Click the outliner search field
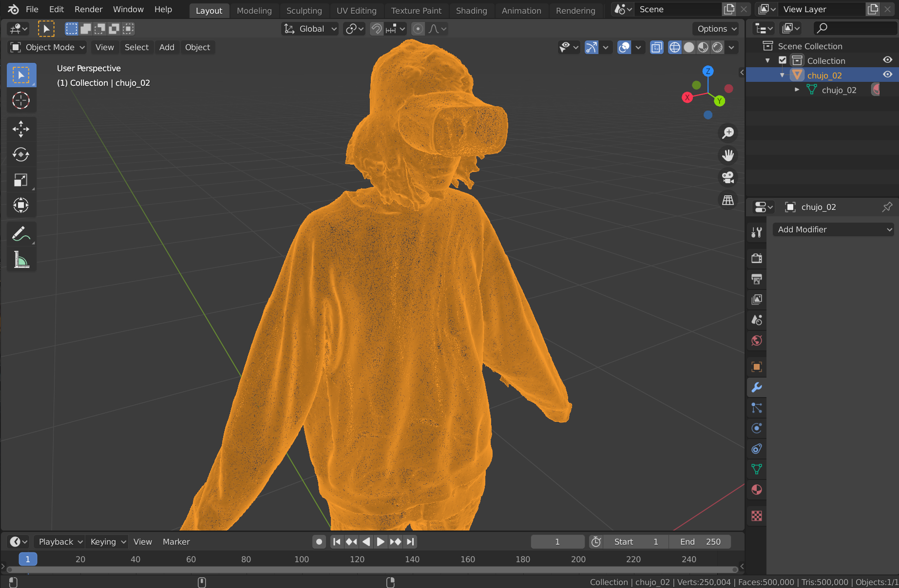Image resolution: width=899 pixels, height=588 pixels. (x=856, y=28)
